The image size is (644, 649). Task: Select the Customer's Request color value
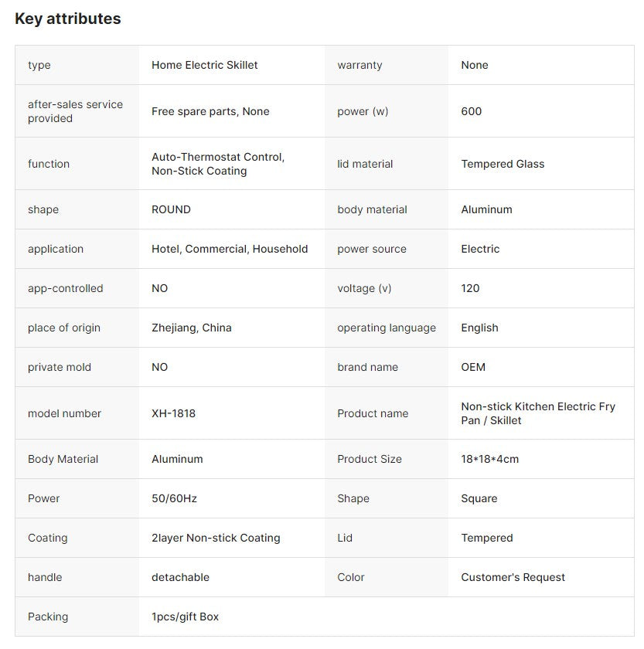(513, 577)
